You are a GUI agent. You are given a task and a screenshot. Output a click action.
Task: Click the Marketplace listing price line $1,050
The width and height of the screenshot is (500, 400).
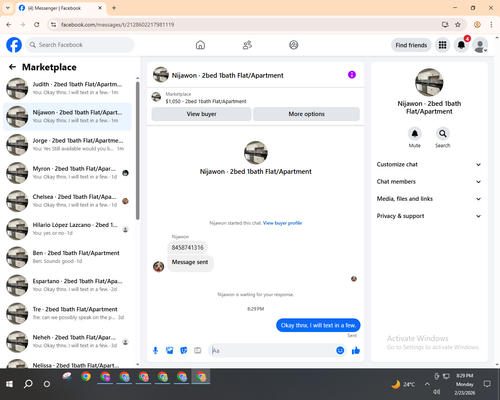pyautogui.click(x=206, y=101)
